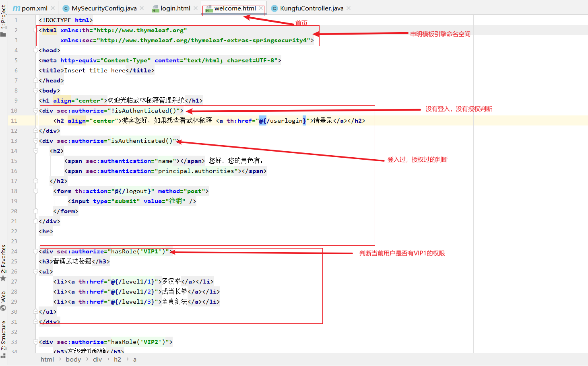Select the body breadcrumb
The image size is (588, 366).
(x=73, y=359)
